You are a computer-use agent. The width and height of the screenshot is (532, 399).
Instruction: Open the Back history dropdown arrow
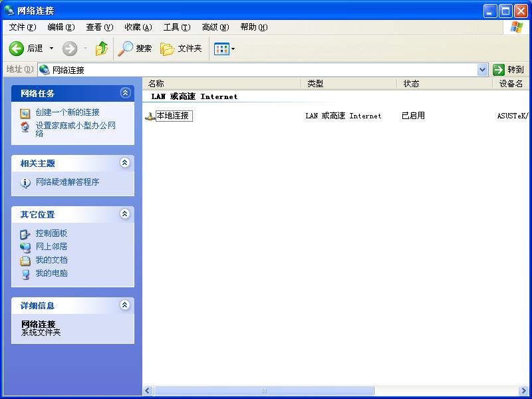(52, 49)
